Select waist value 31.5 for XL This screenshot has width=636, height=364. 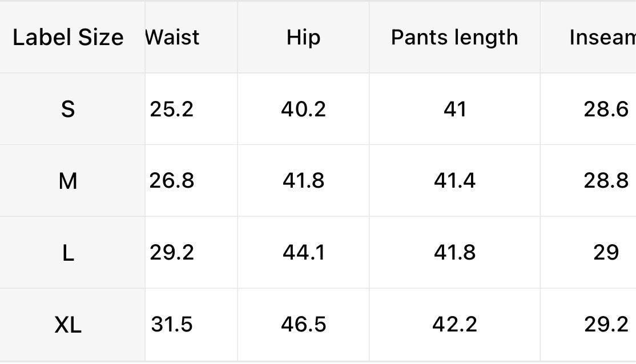172,325
